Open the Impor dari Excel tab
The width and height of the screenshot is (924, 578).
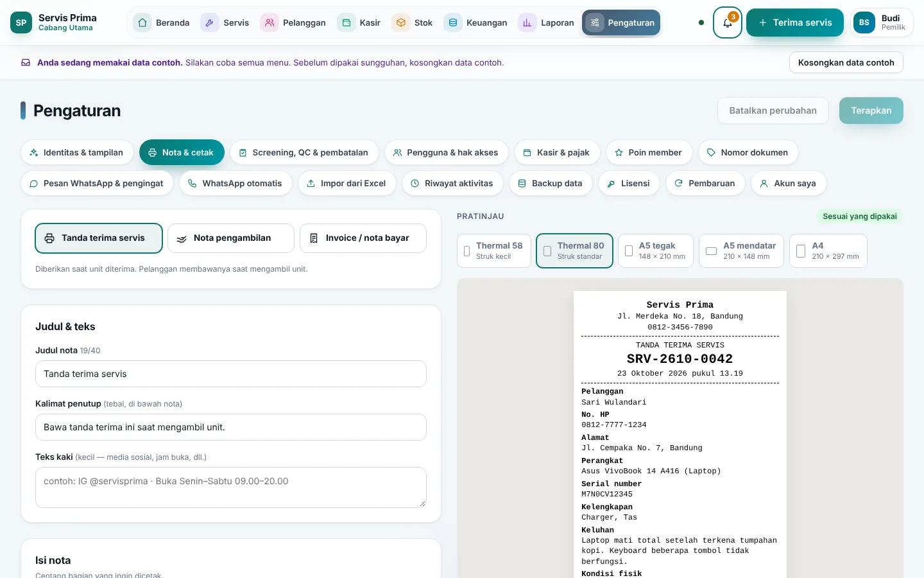click(x=346, y=183)
